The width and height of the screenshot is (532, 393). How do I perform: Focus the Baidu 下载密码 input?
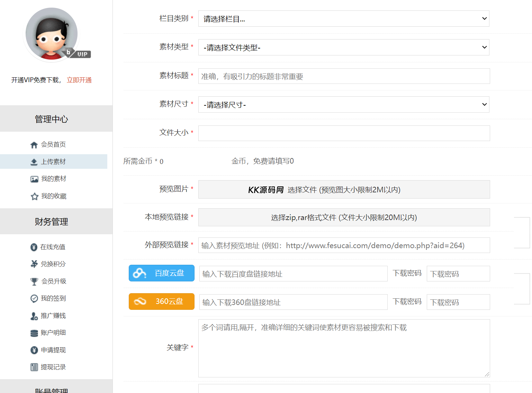(458, 274)
